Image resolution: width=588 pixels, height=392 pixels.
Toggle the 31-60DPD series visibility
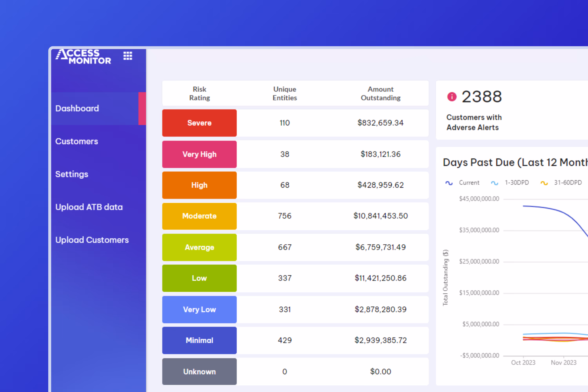coord(561,183)
